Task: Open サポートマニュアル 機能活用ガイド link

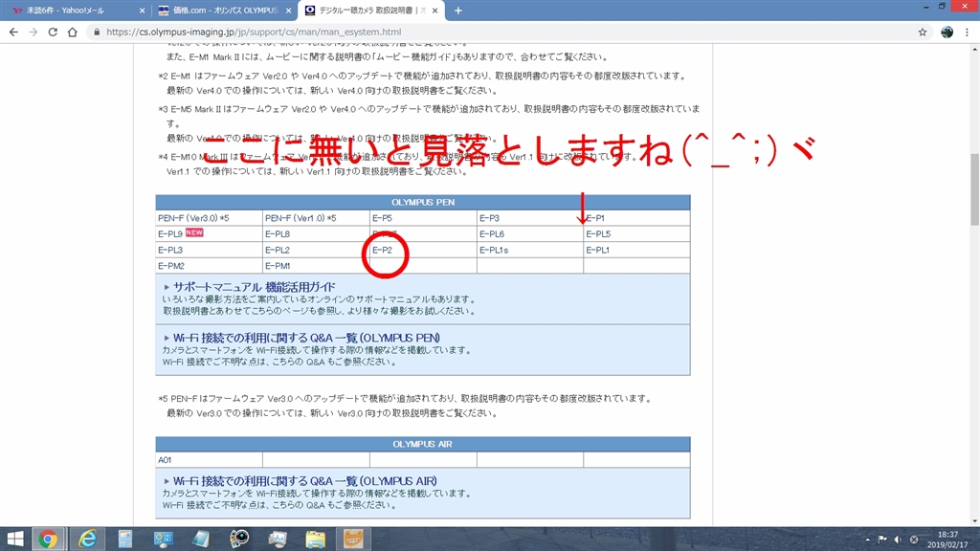Action: coord(254,287)
